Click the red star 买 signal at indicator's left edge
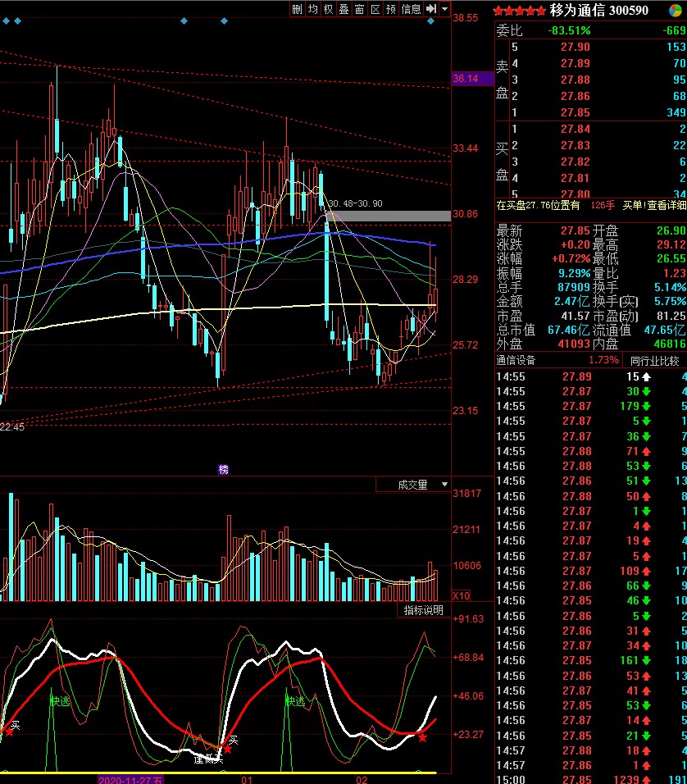Image resolution: width=687 pixels, height=784 pixels. click(9, 732)
